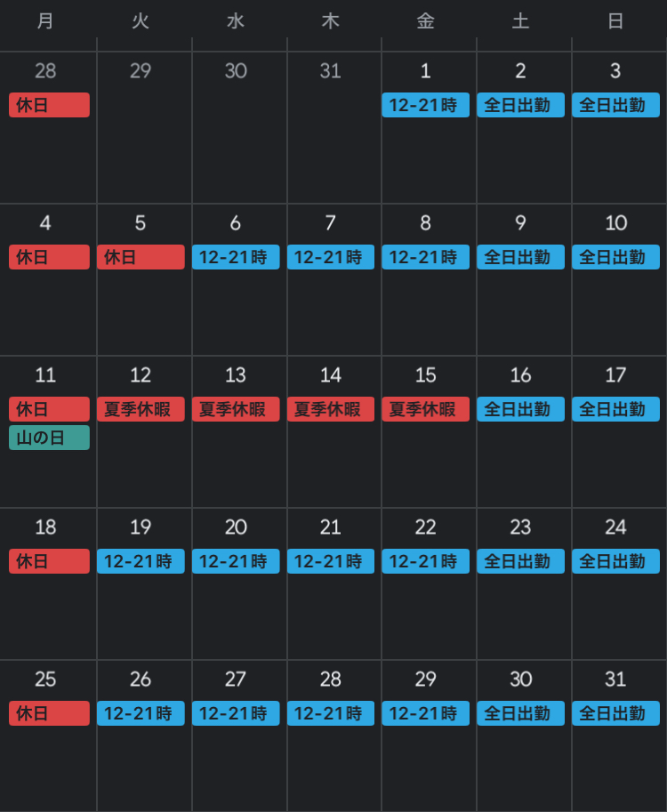This screenshot has width=667, height=812.
Task: Click the 全日出勤 event on Saturday the 2nd
Action: tap(520, 105)
